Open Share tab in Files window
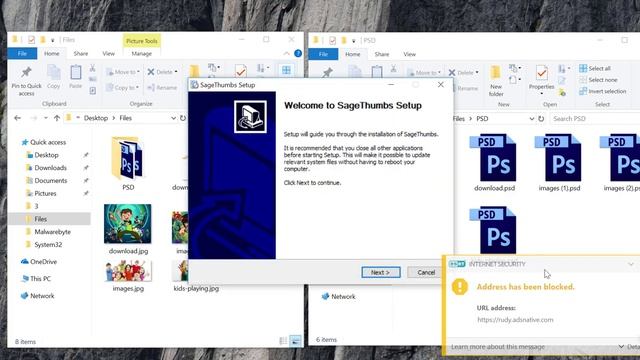 81,53
